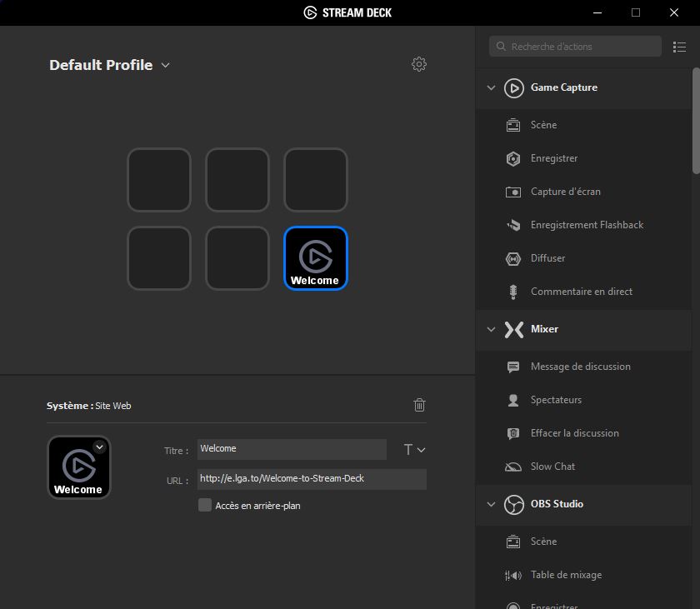The height and width of the screenshot is (609, 700).
Task: Select the empty top-left deck key
Action: pos(159,180)
